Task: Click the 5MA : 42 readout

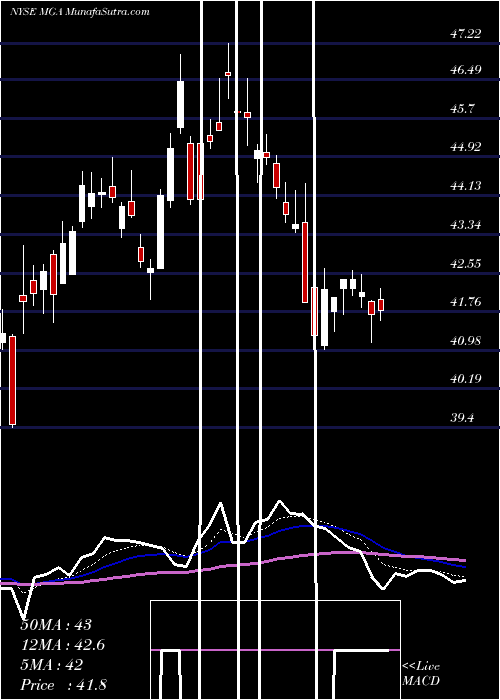Action: click(51, 665)
